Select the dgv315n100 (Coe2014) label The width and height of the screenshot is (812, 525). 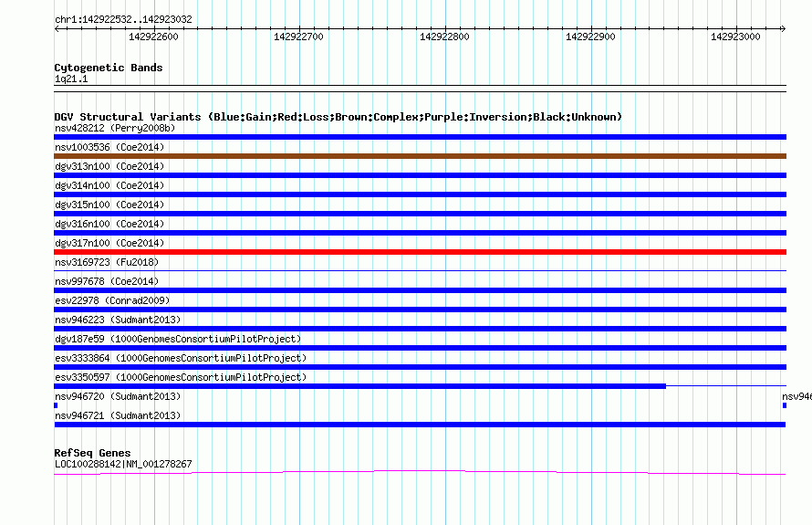pos(109,205)
